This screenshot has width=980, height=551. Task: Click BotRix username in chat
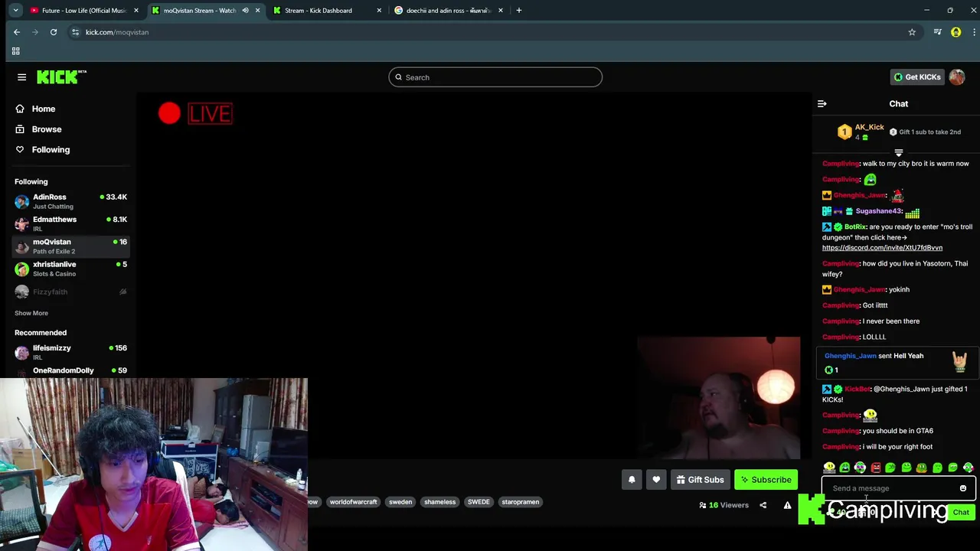pyautogui.click(x=855, y=227)
